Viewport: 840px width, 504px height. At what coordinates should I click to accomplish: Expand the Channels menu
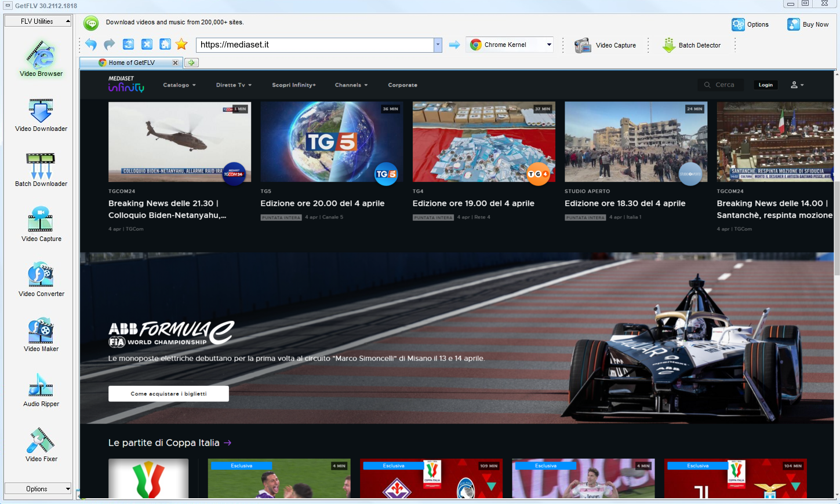(351, 85)
